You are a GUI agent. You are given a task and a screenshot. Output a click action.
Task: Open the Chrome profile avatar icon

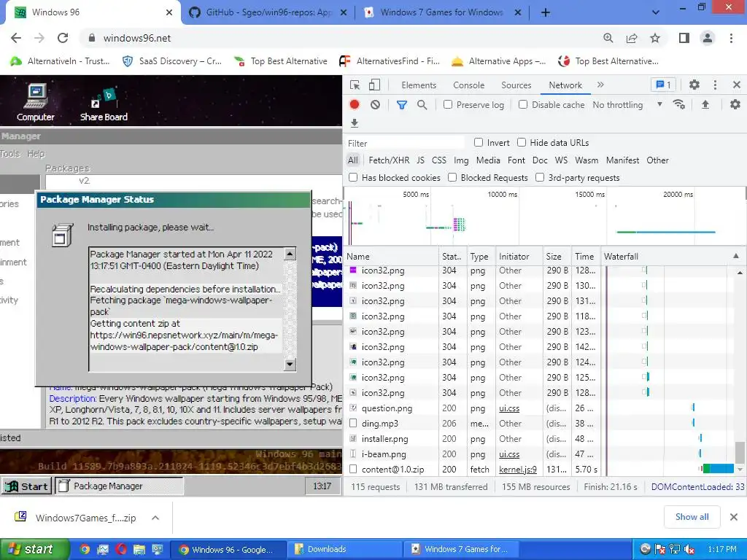[x=708, y=38]
